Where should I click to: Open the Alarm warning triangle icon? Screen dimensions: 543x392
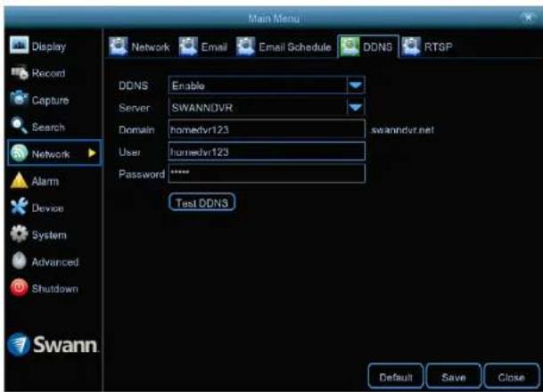coord(19,181)
